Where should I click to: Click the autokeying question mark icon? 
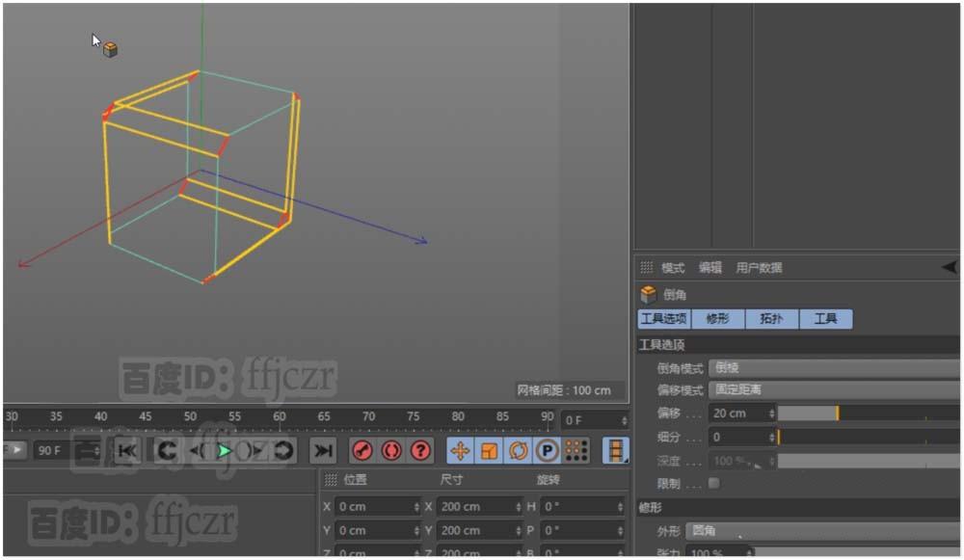tap(419, 450)
